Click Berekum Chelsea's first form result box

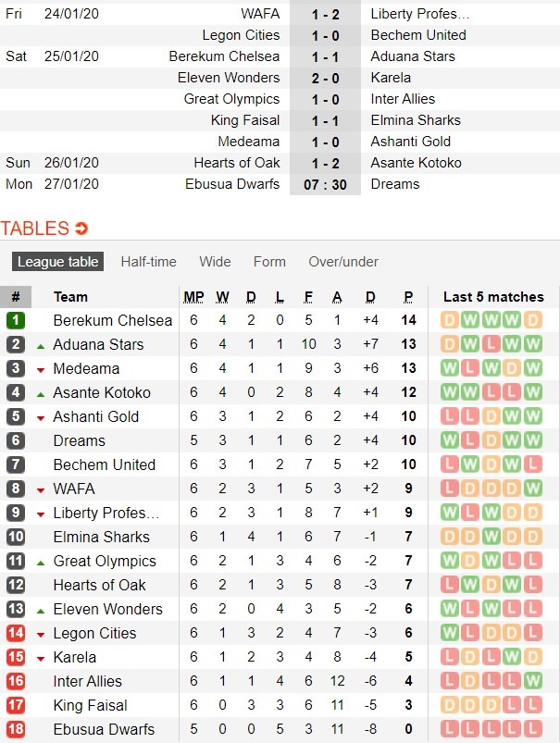(x=449, y=320)
